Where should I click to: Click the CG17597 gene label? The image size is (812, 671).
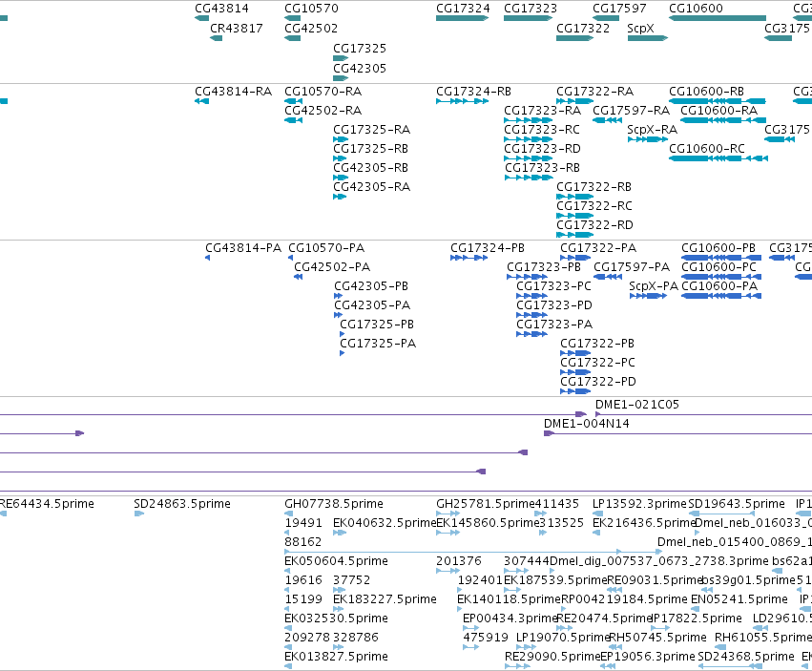pos(619,9)
